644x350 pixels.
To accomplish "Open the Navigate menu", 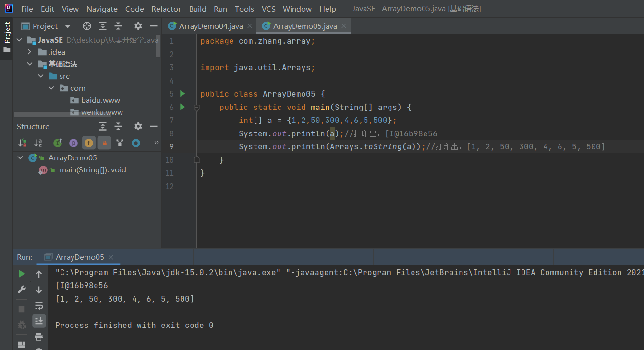I will 102,9.
